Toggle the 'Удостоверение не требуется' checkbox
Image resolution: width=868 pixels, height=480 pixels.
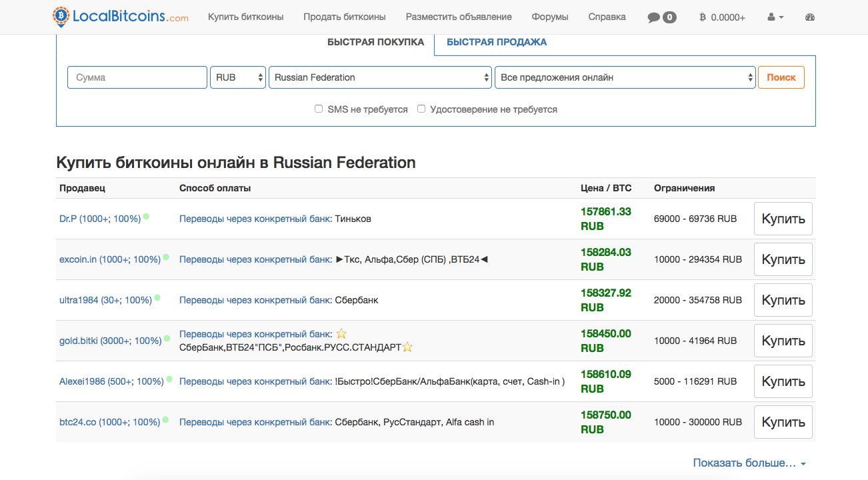421,109
